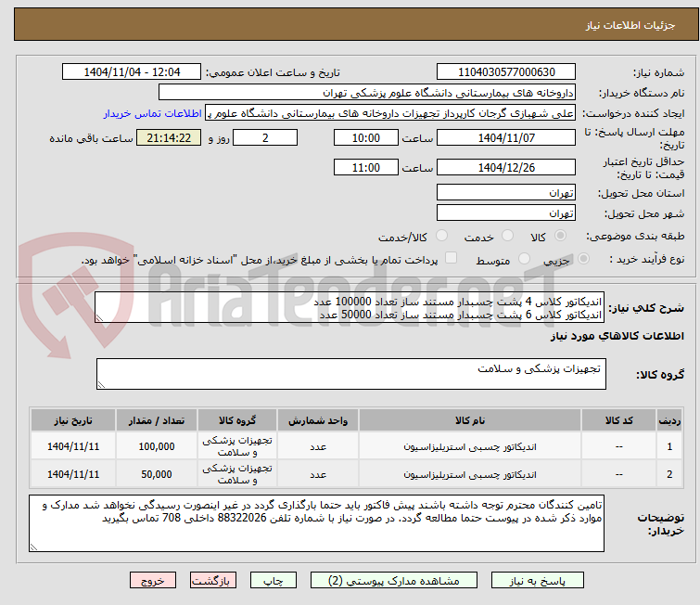Click row 2 date 1404/11/11
The height and width of the screenshot is (605, 700).
click(x=73, y=474)
